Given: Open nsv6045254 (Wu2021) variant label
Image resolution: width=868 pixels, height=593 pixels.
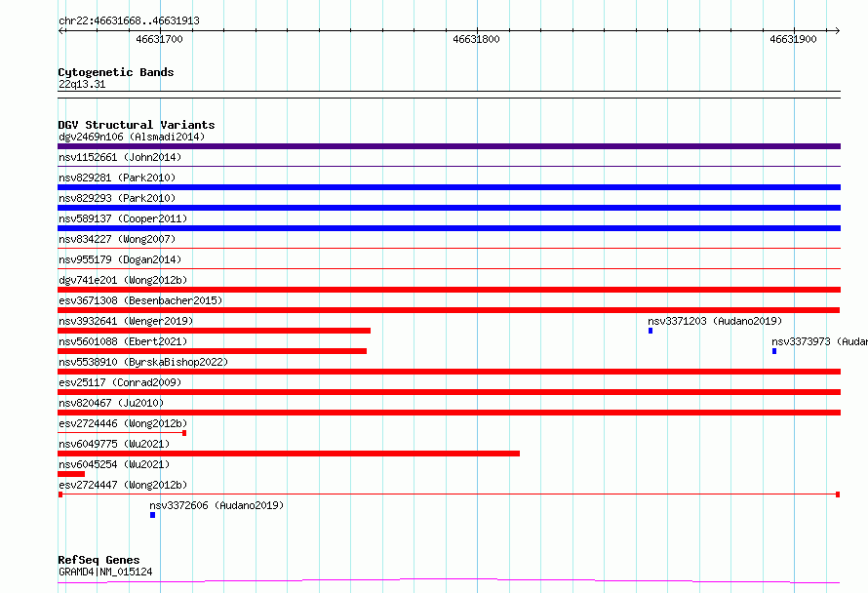Looking at the screenshot, I should click(x=114, y=464).
